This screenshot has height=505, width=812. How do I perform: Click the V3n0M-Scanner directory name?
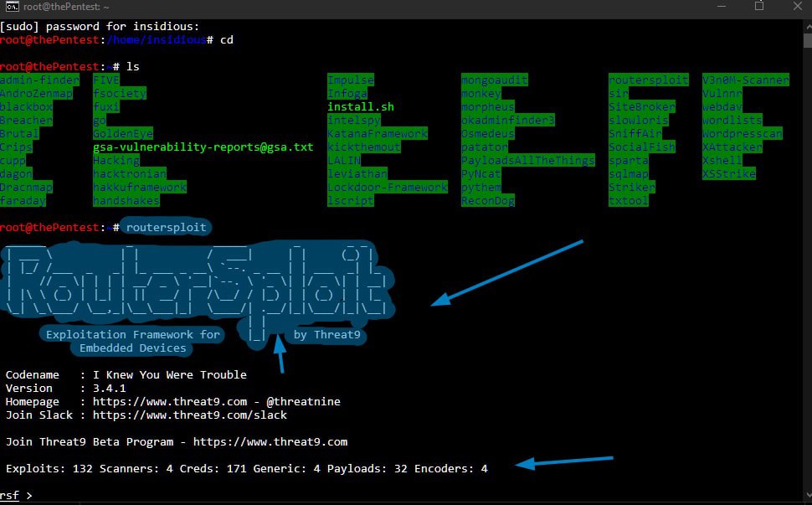[x=746, y=80]
